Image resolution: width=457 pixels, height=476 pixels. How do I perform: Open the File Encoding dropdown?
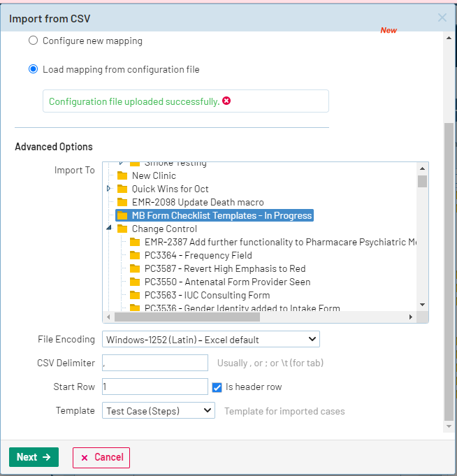point(210,340)
